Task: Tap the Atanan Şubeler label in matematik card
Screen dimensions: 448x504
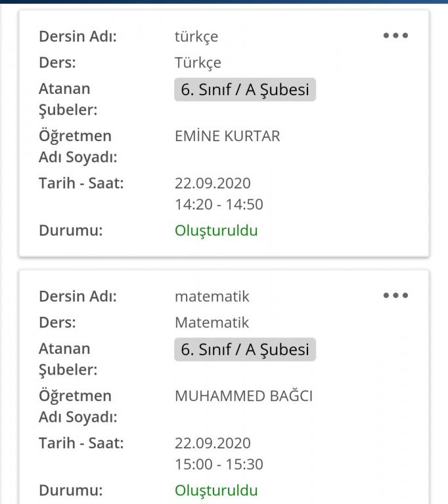Action: point(68,359)
